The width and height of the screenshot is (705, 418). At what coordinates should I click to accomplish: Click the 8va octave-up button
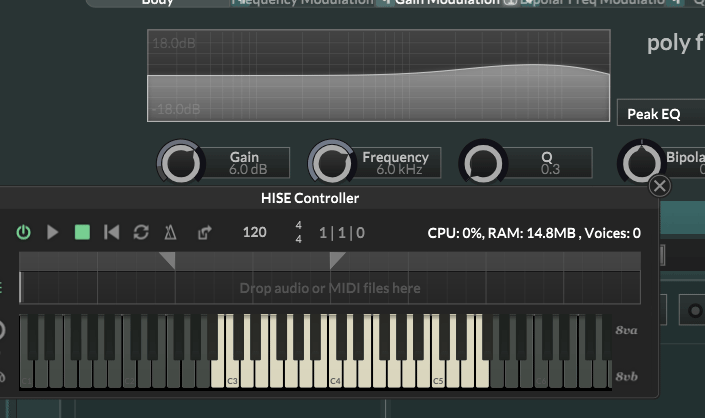coord(626,331)
